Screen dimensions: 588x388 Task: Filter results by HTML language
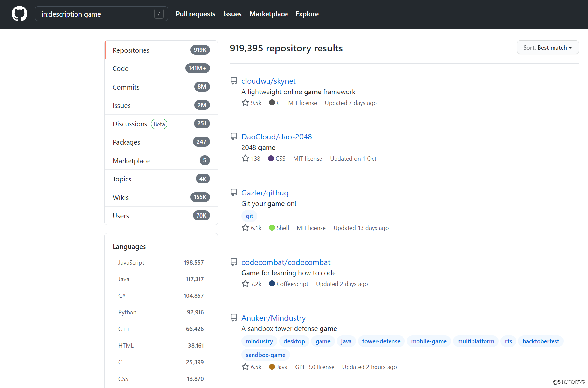[x=161, y=346]
